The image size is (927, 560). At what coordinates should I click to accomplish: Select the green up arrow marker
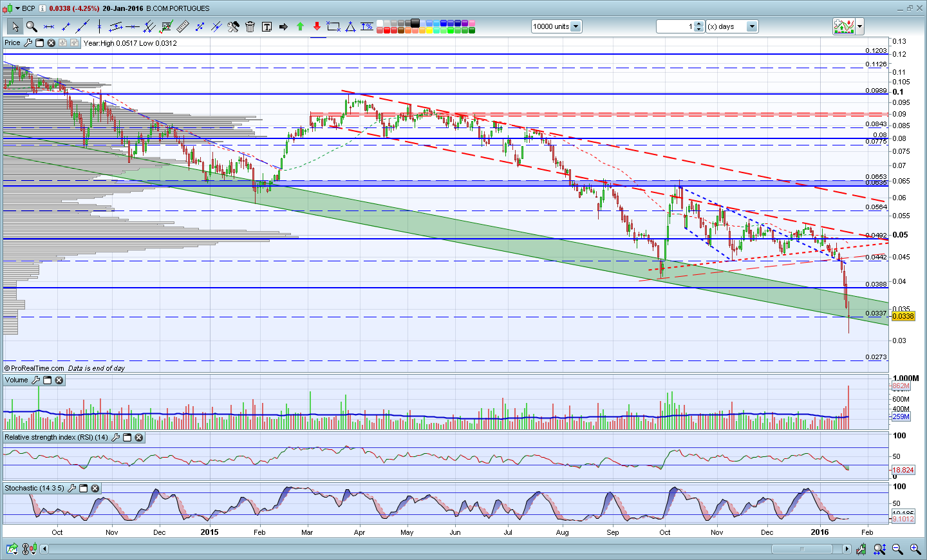pyautogui.click(x=300, y=26)
